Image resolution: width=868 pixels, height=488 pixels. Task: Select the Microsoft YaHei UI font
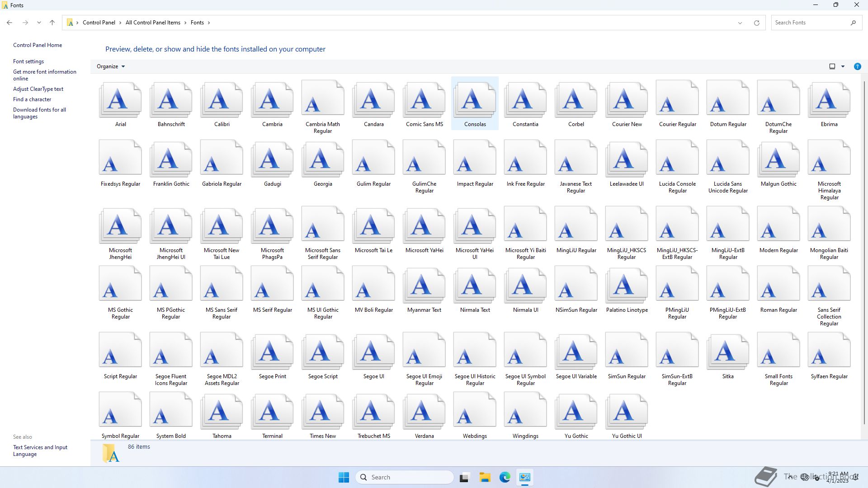tap(475, 225)
